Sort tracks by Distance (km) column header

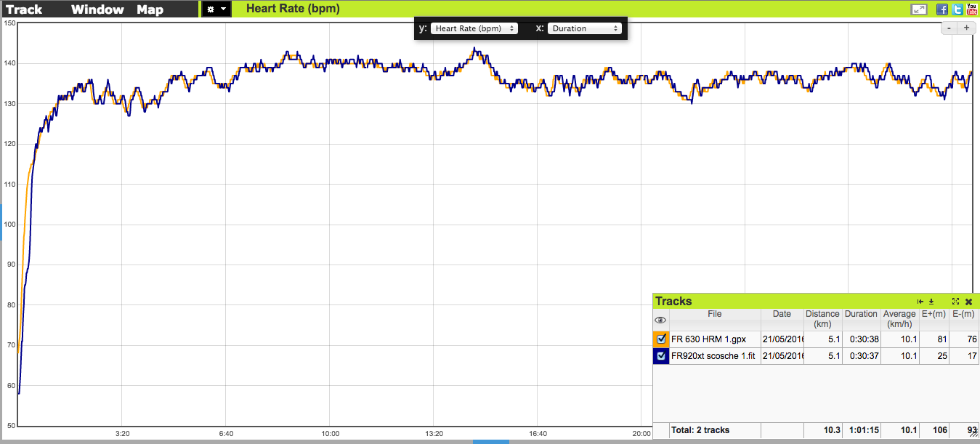click(x=822, y=319)
